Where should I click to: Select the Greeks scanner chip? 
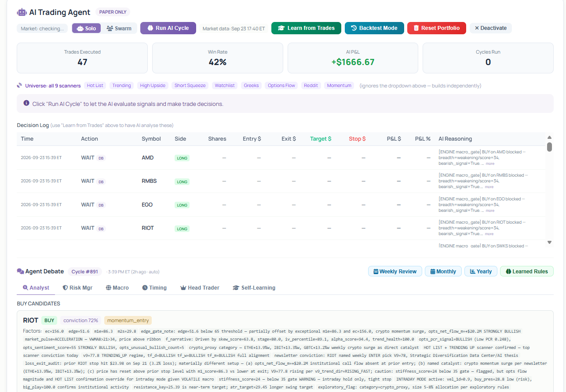click(252, 85)
